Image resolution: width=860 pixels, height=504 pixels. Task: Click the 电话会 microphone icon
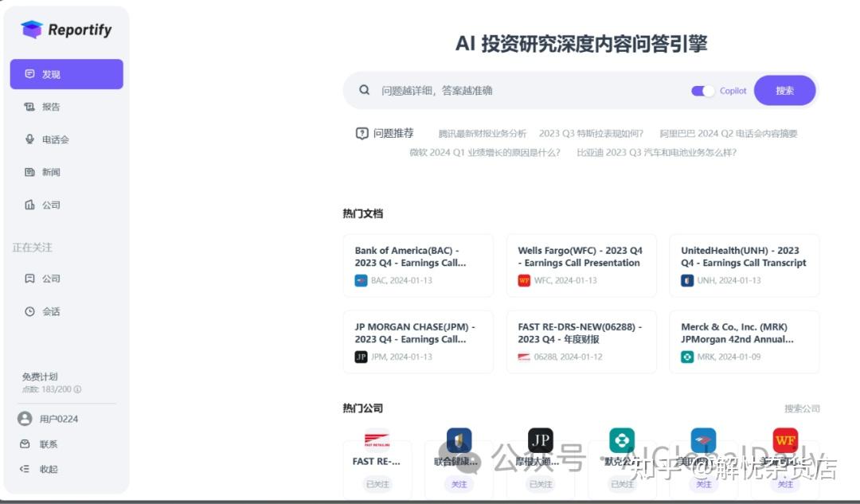(x=28, y=139)
